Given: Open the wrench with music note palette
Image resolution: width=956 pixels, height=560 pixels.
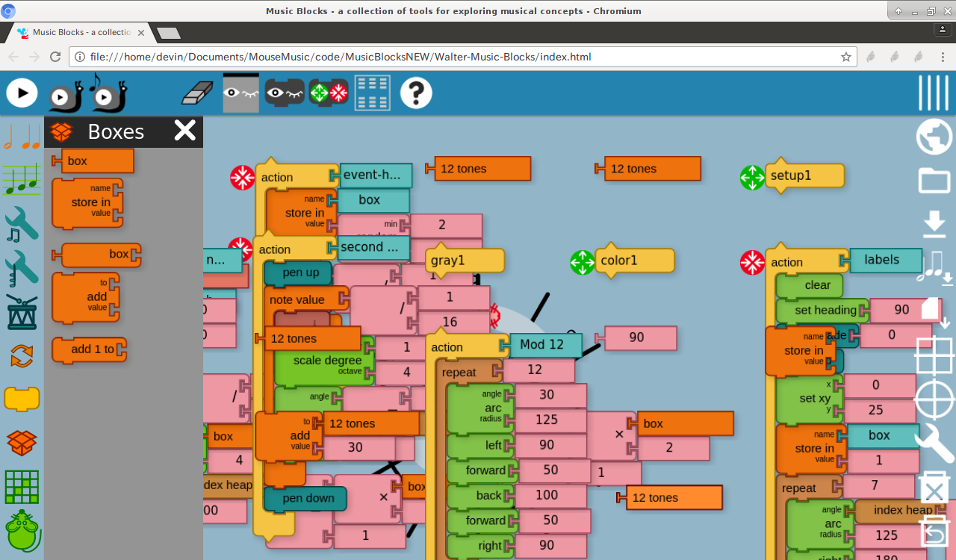Looking at the screenshot, I should click(x=22, y=225).
